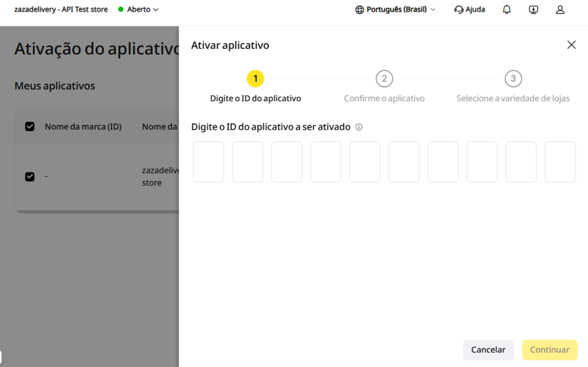The height and width of the screenshot is (367, 588).
Task: Close the Ativar aplicativo panel
Action: (571, 45)
